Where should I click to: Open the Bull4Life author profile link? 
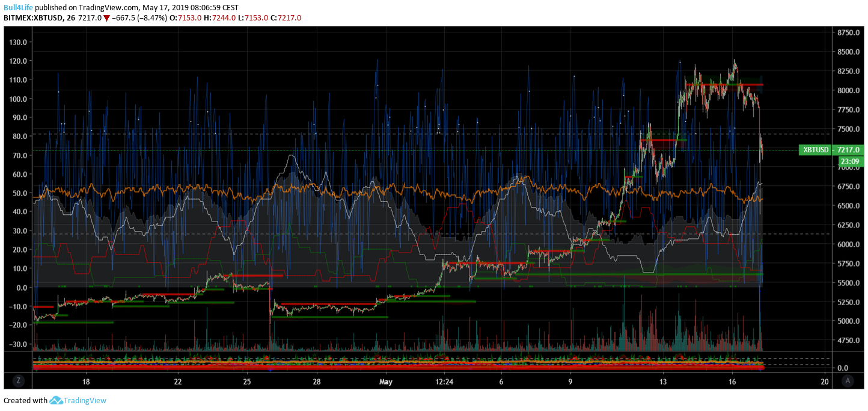point(18,8)
